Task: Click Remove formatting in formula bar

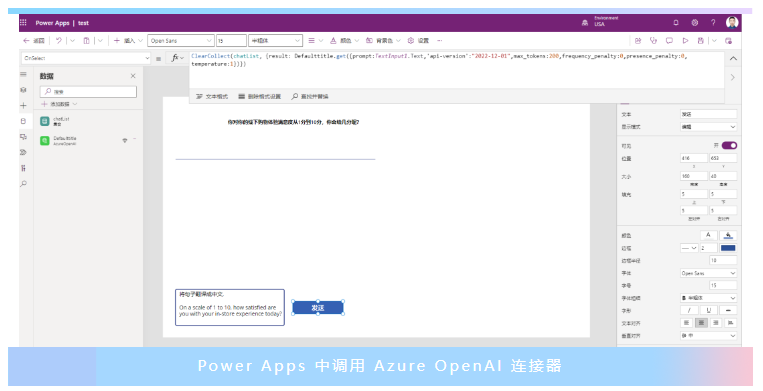Action: tap(259, 97)
